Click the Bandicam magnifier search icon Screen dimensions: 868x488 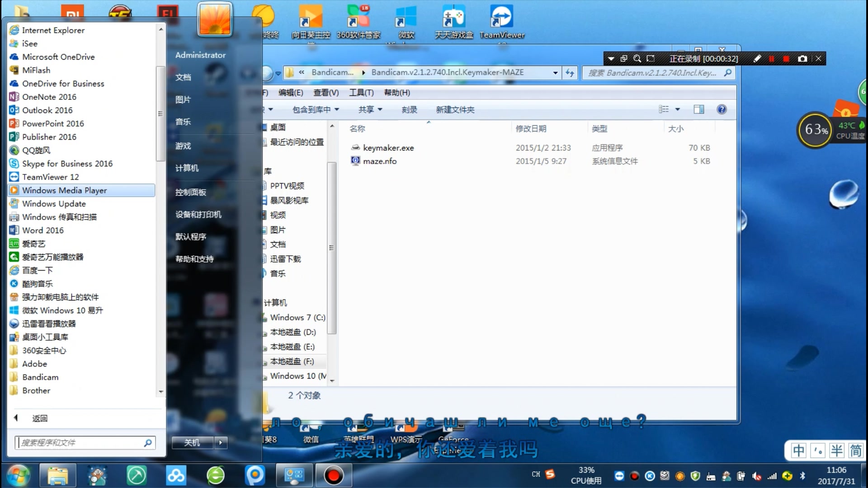[637, 59]
